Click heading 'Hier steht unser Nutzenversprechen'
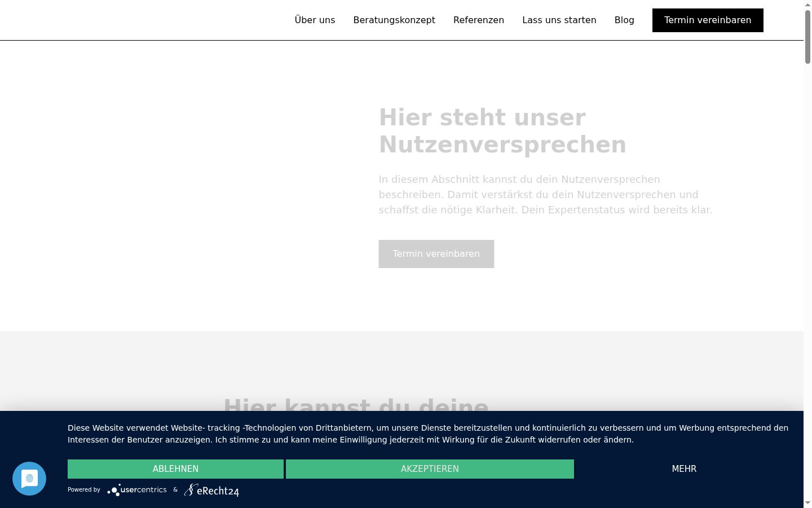 point(502,131)
